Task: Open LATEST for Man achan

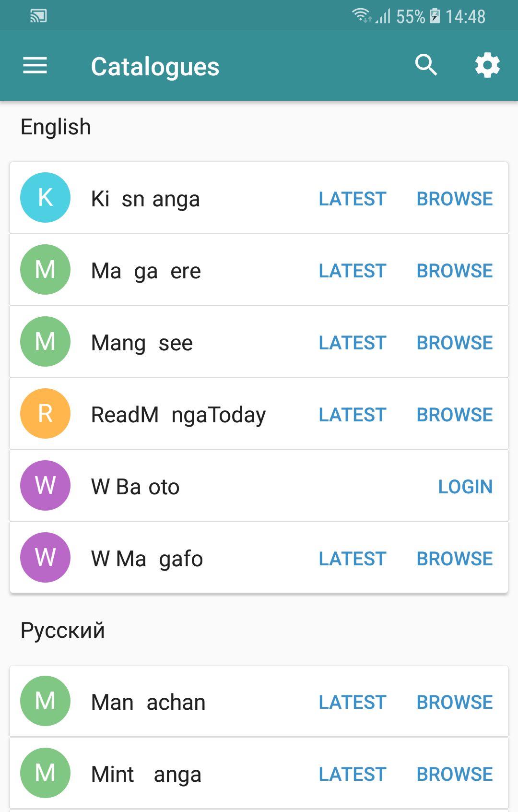Action: click(353, 702)
